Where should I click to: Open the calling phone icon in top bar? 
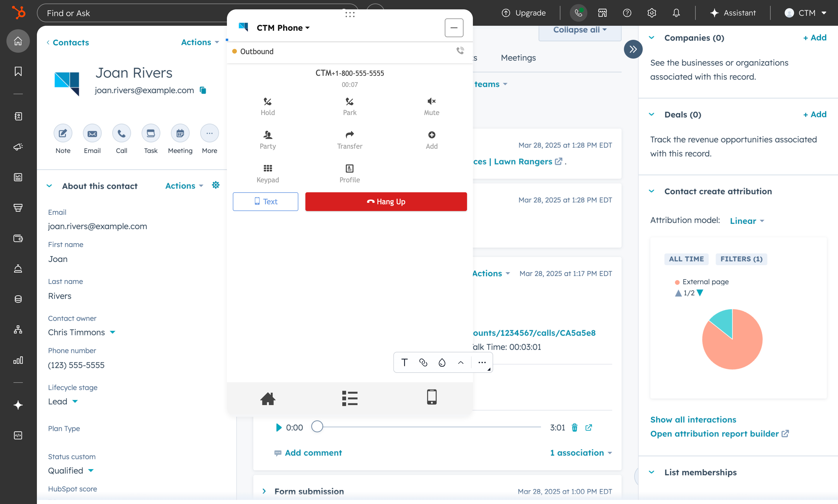578,13
